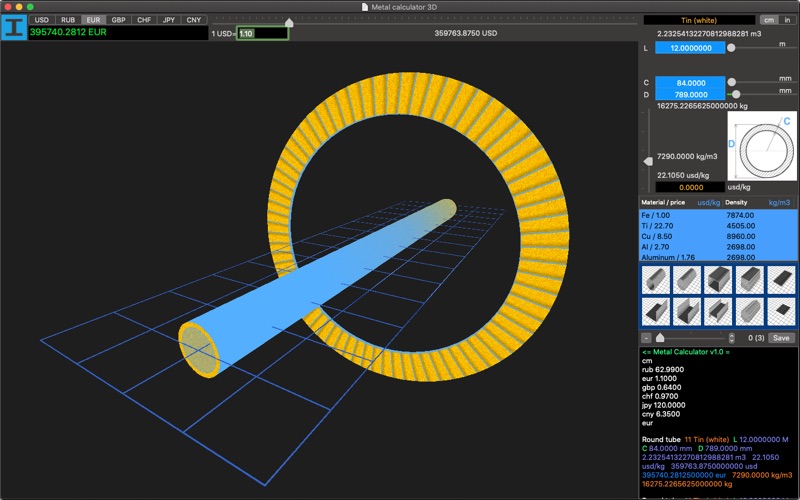Select the Al / 2.70 material row
Image resolution: width=800 pixels, height=500 pixels.
click(717, 247)
